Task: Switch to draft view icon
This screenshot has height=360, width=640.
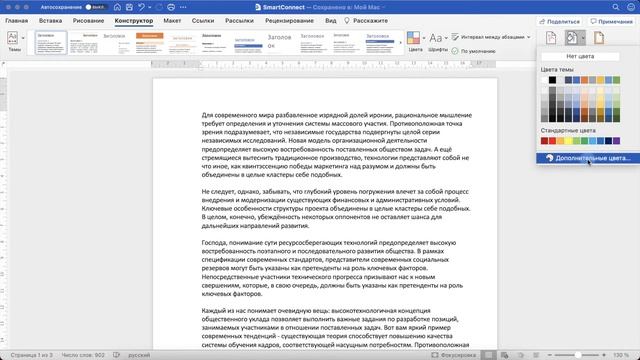Action: click(x=536, y=355)
